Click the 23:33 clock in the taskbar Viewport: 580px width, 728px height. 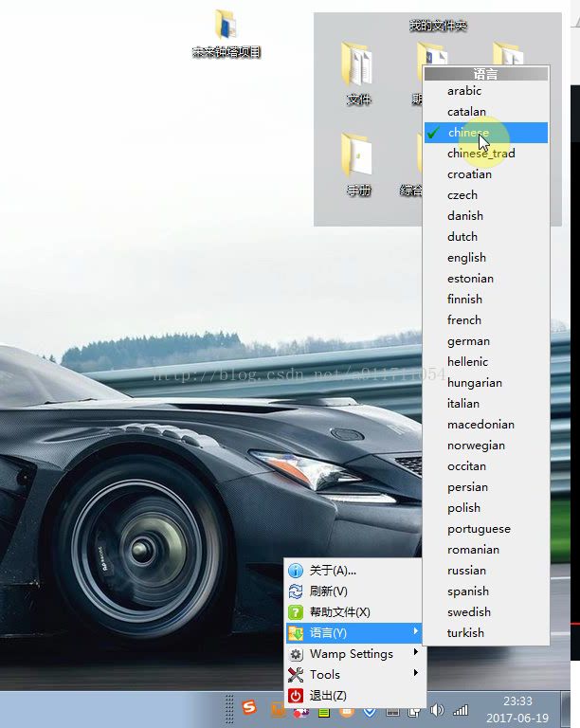pos(517,701)
